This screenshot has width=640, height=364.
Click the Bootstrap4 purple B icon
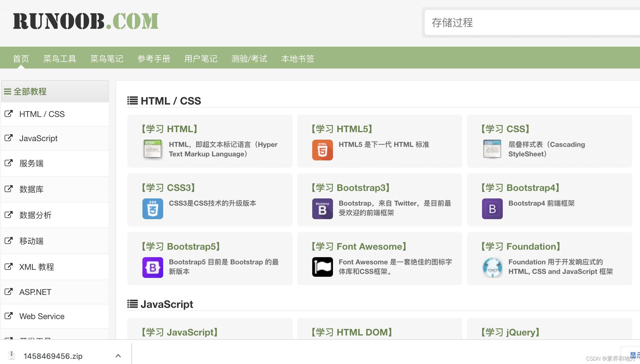click(x=492, y=209)
